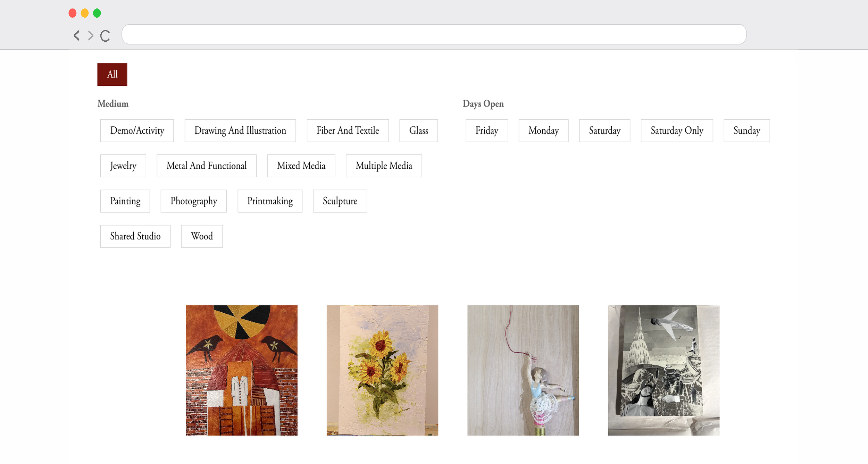Open the black-and-white city collage thumbnail
Viewport: 868px width, 464px height.
tap(663, 370)
